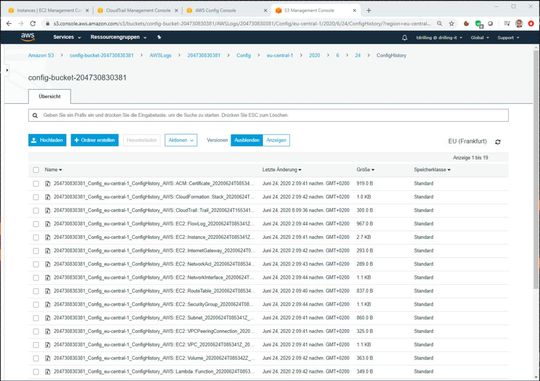Viewport: 540px width, 381px height.
Task: Switch to the EC2 Management Console tab
Action: pos(49,10)
